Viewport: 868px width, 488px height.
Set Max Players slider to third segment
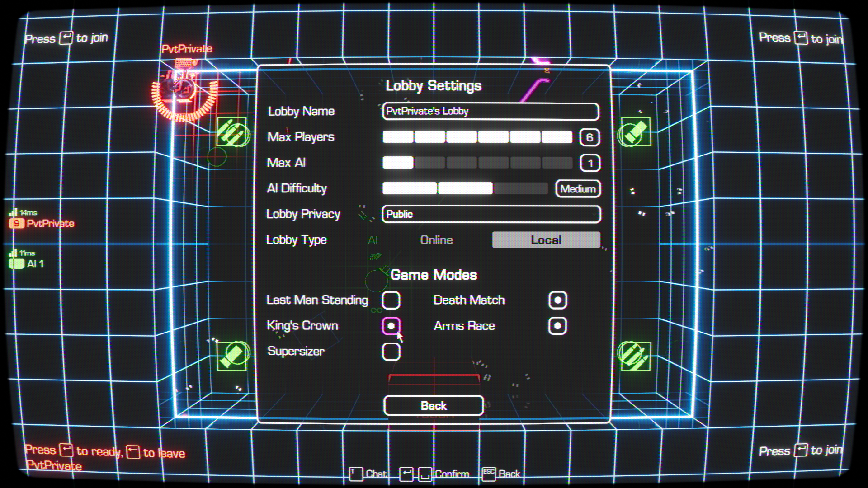(462, 137)
